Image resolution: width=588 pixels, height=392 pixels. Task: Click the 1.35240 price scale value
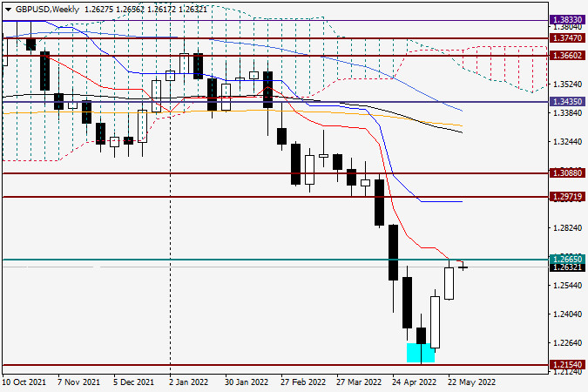click(568, 84)
